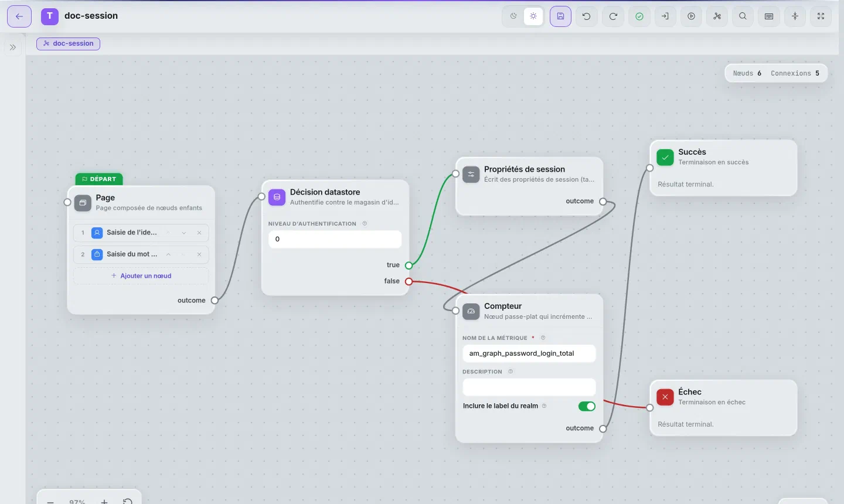This screenshot has height=504, width=844.
Task: Remove the Saisie du mot... child node
Action: click(199, 254)
